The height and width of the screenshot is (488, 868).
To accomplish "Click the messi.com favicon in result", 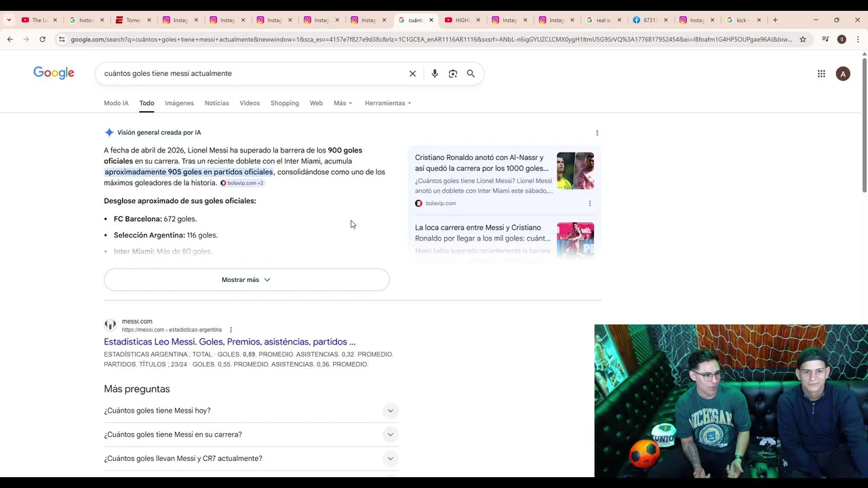I will tap(110, 325).
